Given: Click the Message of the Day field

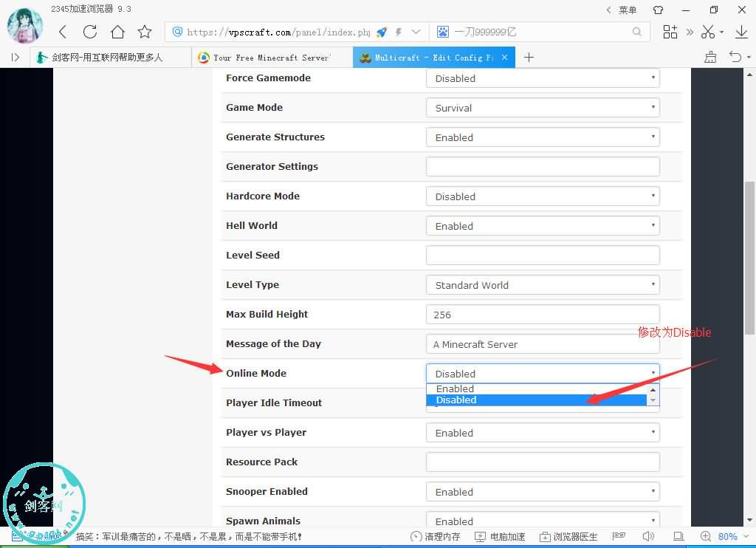Looking at the screenshot, I should [543, 344].
